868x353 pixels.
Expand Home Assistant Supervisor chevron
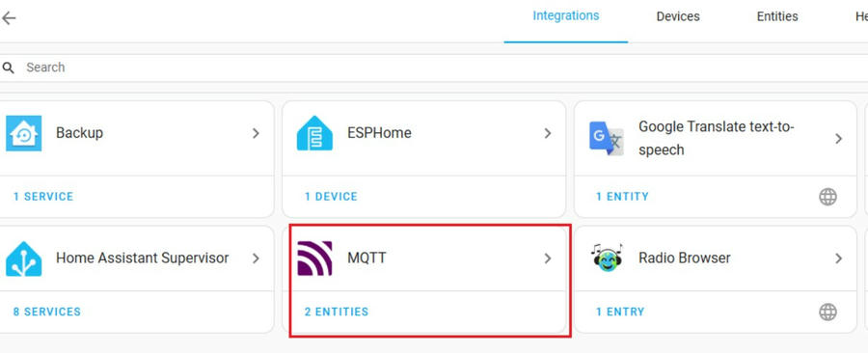[256, 258]
